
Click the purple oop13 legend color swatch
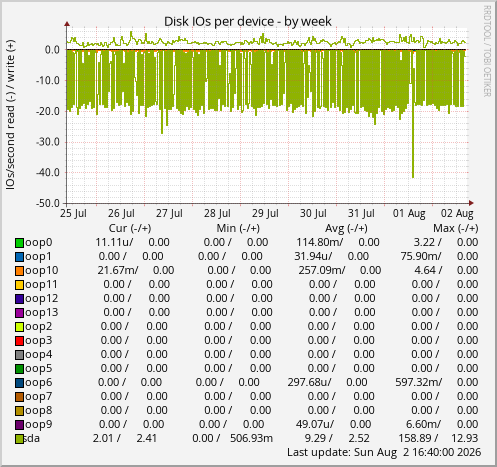19,313
